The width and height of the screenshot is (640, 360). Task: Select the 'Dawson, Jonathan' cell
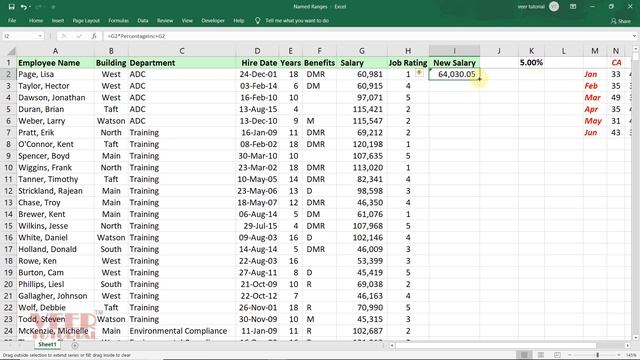pyautogui.click(x=55, y=98)
